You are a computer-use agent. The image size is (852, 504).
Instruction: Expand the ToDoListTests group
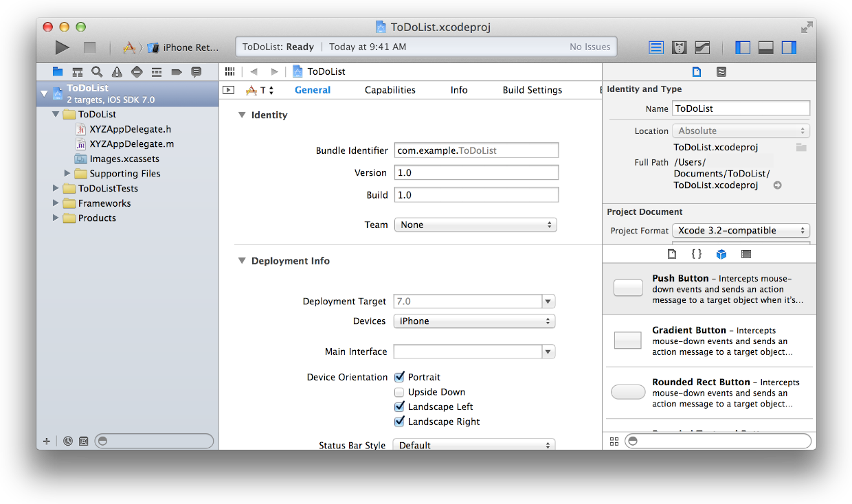pyautogui.click(x=56, y=188)
